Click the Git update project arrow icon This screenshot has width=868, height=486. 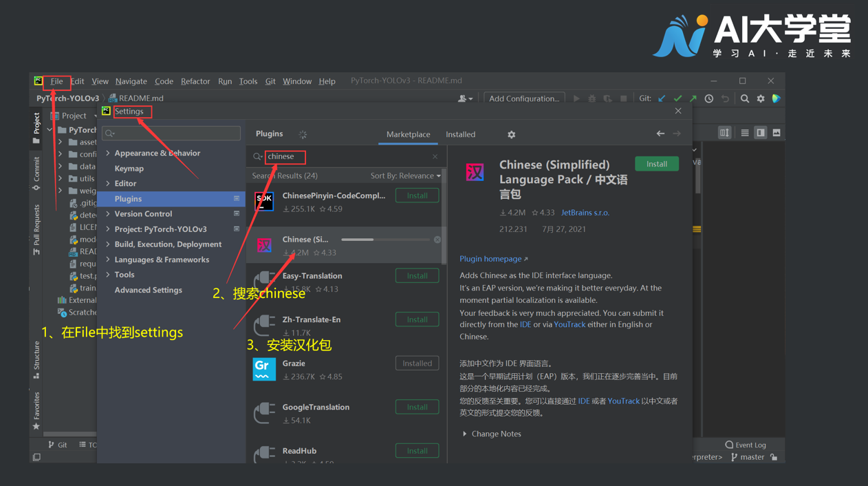pyautogui.click(x=662, y=98)
